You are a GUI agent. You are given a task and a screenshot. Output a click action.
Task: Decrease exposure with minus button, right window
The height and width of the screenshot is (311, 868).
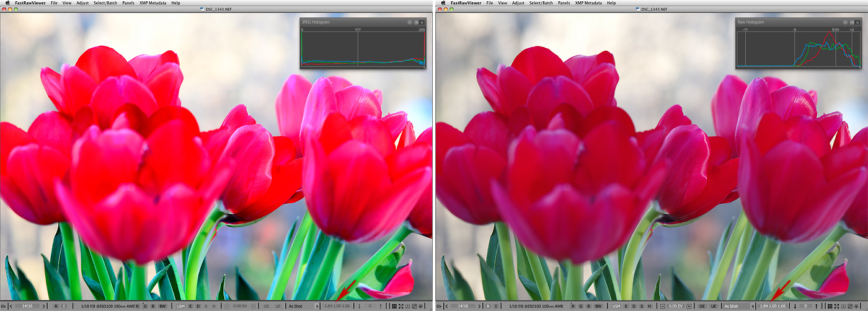click(663, 306)
